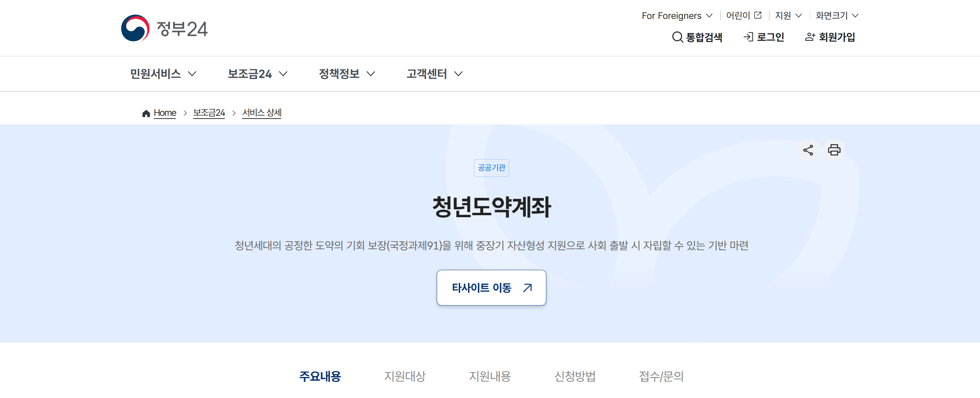Image resolution: width=980 pixels, height=398 pixels.
Task: Expand the 정책정보 menu
Action: point(347,74)
